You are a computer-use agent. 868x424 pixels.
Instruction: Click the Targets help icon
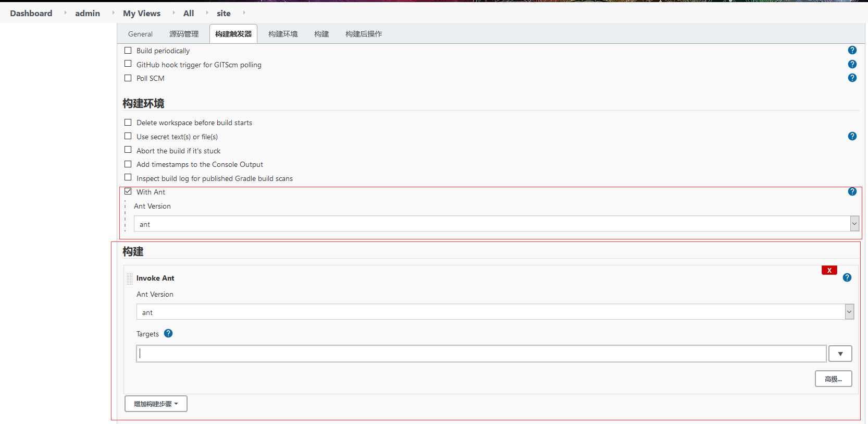(168, 333)
